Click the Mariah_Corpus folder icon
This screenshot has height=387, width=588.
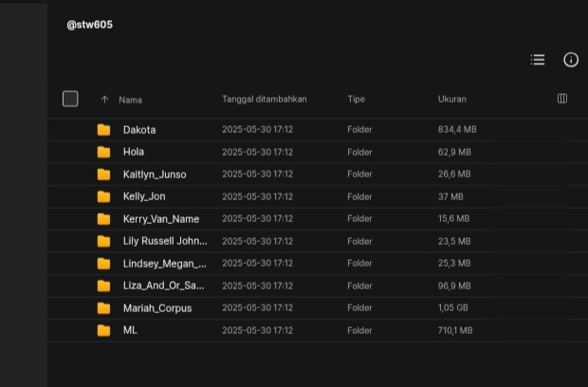(104, 308)
